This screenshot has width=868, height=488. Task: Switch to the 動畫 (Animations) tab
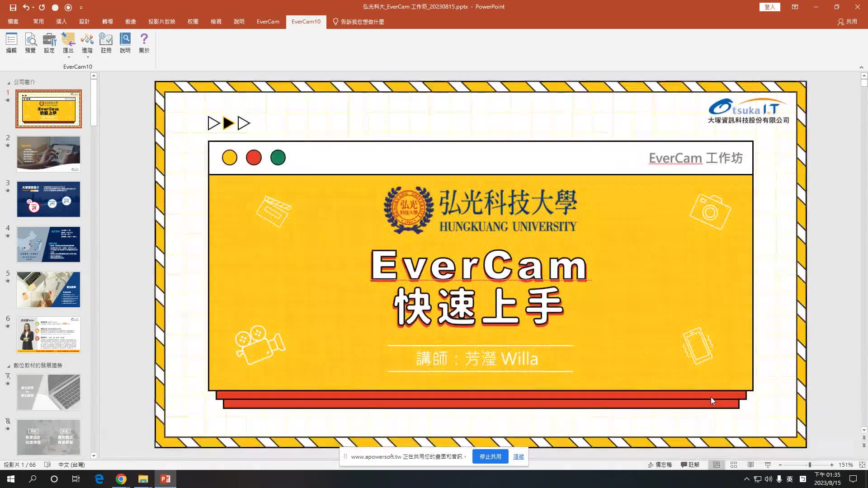[x=131, y=22]
